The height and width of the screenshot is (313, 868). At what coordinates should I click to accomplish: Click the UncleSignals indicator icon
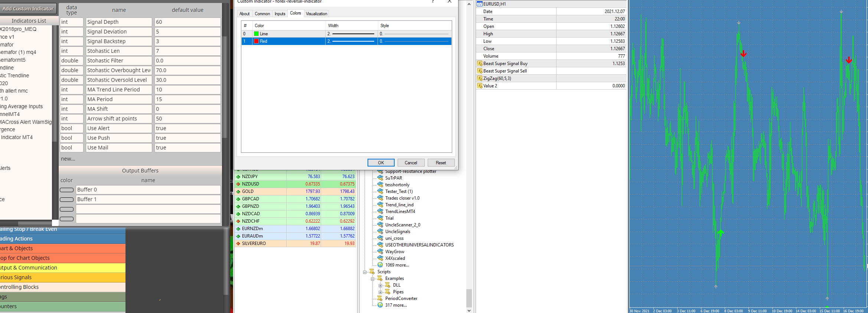pyautogui.click(x=380, y=232)
